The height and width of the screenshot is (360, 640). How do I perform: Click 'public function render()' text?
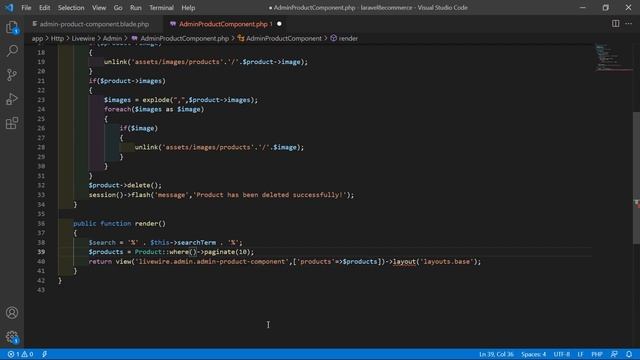point(120,224)
